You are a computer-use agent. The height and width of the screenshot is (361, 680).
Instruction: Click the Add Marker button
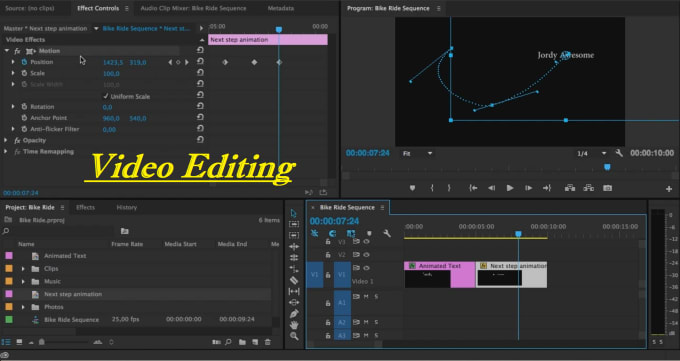pyautogui.click(x=412, y=188)
